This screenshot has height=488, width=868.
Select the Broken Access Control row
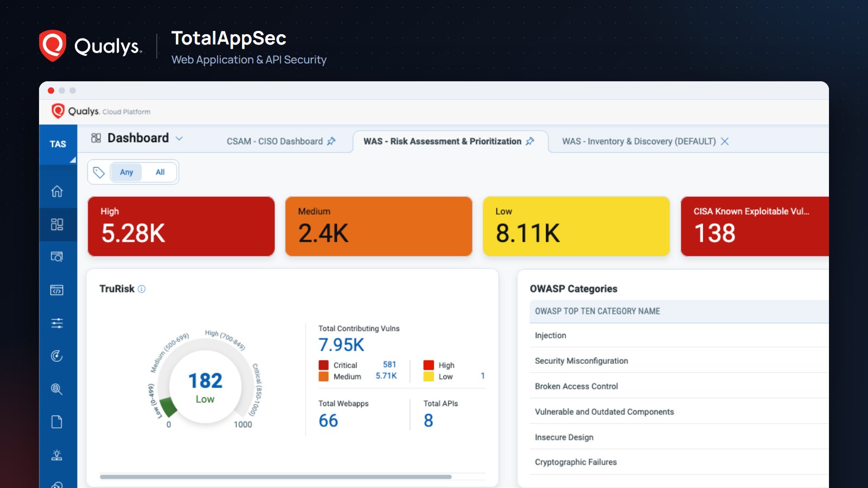pyautogui.click(x=679, y=386)
